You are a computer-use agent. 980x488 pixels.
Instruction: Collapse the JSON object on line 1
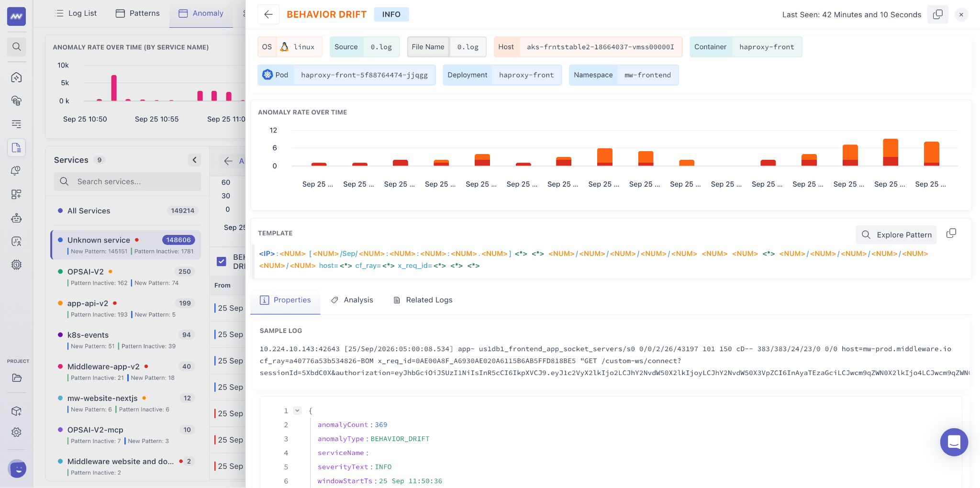[297, 410]
